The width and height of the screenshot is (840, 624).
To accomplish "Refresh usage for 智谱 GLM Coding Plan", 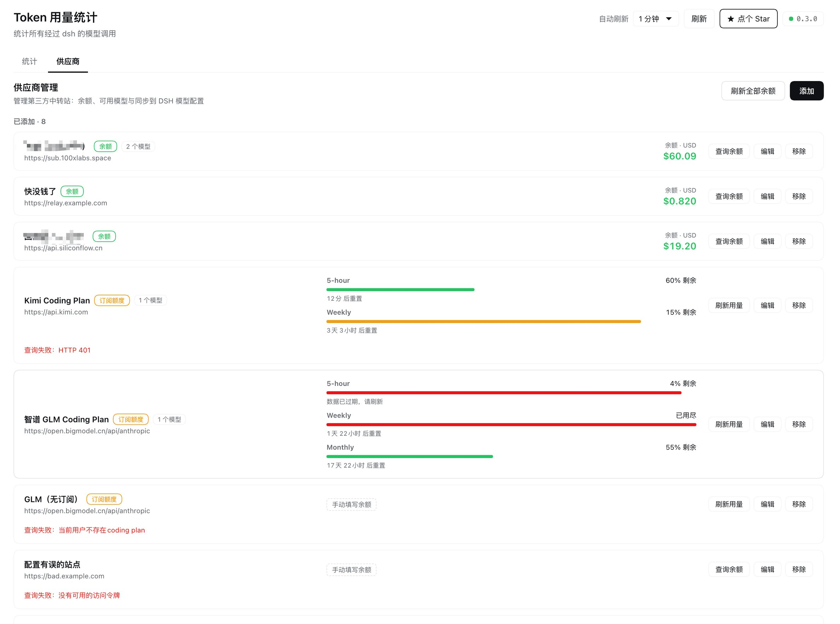I will click(x=729, y=424).
